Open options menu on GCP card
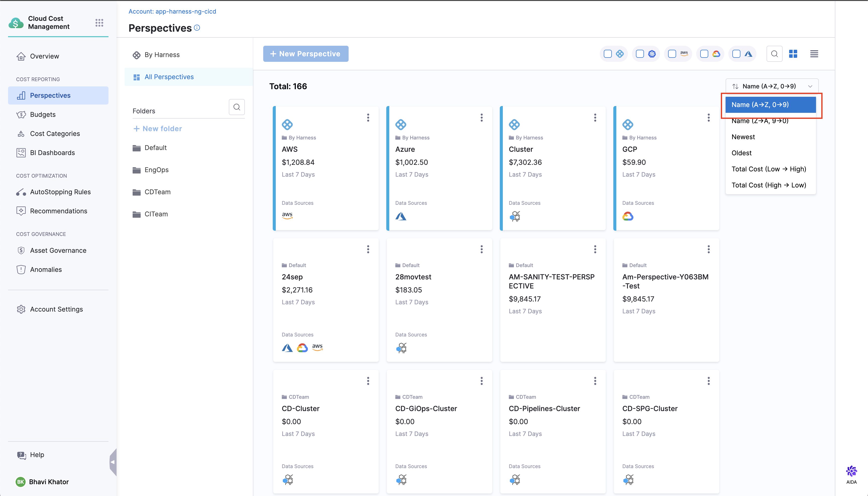This screenshot has width=868, height=496. coord(709,118)
